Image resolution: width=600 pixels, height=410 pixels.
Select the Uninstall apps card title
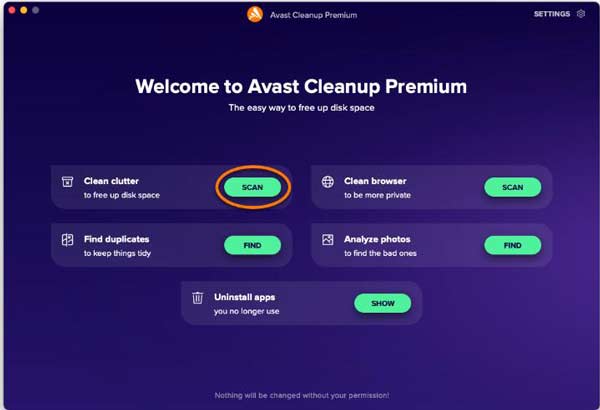point(244,297)
